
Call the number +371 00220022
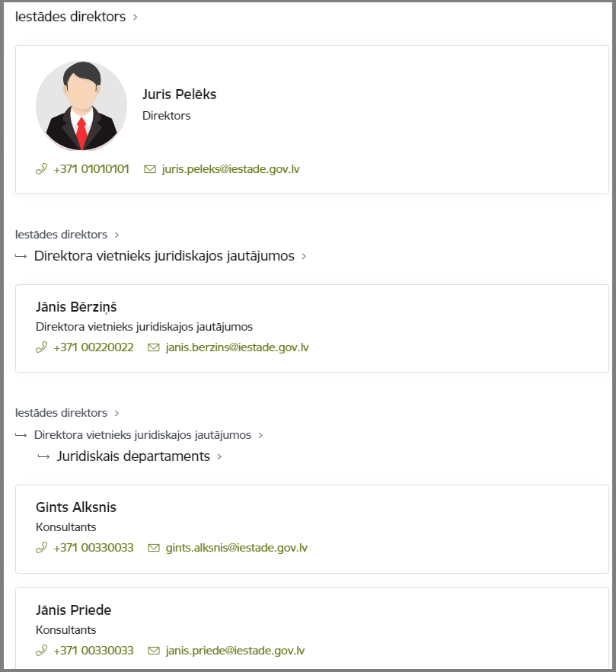pos(94,347)
